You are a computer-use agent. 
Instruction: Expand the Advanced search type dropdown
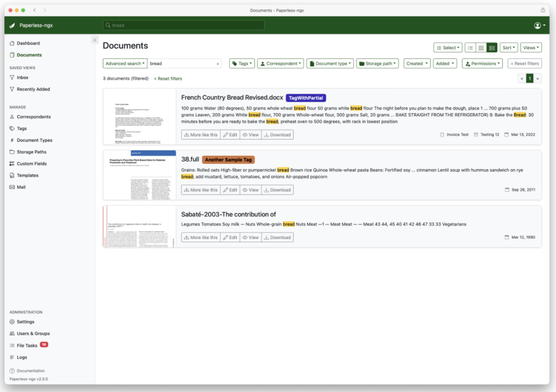(x=125, y=63)
